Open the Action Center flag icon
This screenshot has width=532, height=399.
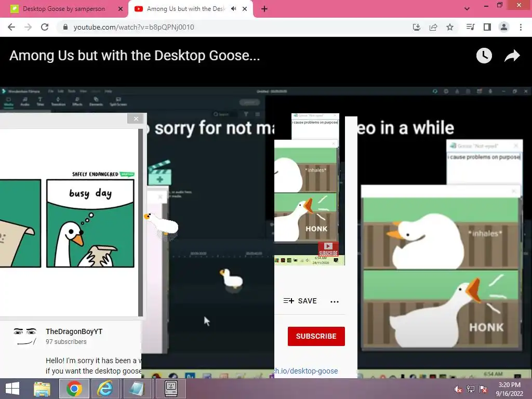[x=483, y=389]
